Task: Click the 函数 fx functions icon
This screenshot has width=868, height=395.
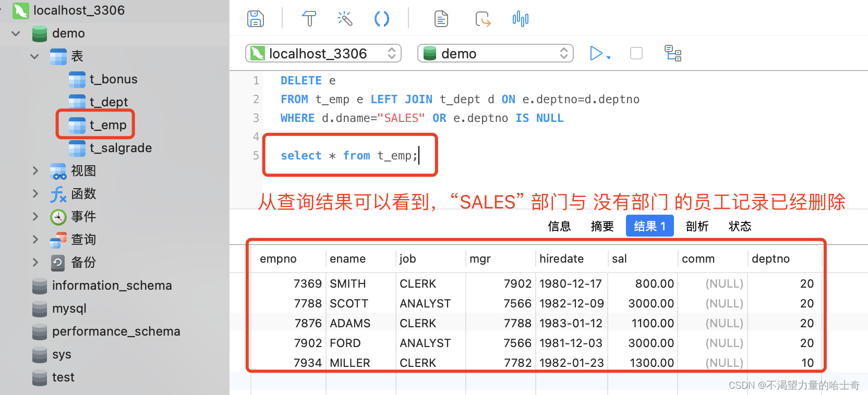Action: pyautogui.click(x=58, y=194)
